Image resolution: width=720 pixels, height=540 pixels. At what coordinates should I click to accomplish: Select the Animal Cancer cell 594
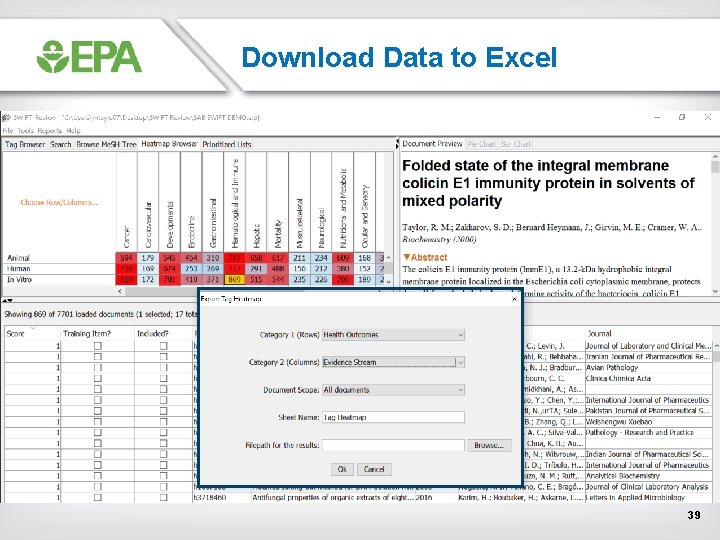126,258
